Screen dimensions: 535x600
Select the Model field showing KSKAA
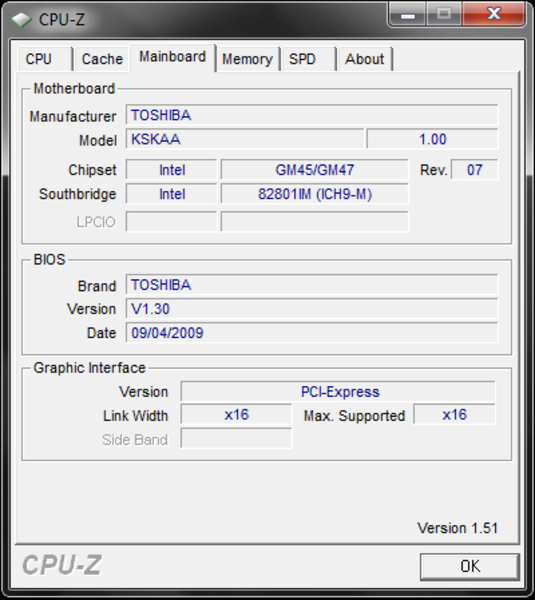(x=245, y=139)
